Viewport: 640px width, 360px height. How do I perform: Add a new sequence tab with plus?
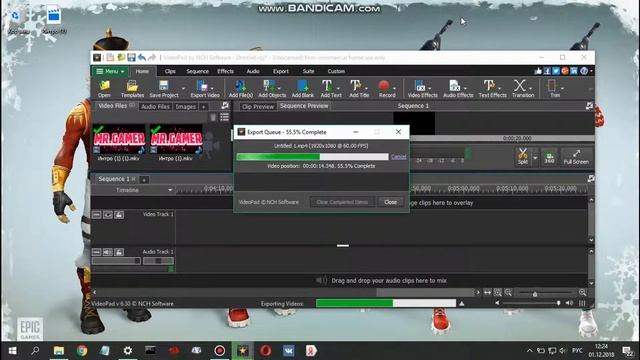click(x=144, y=180)
